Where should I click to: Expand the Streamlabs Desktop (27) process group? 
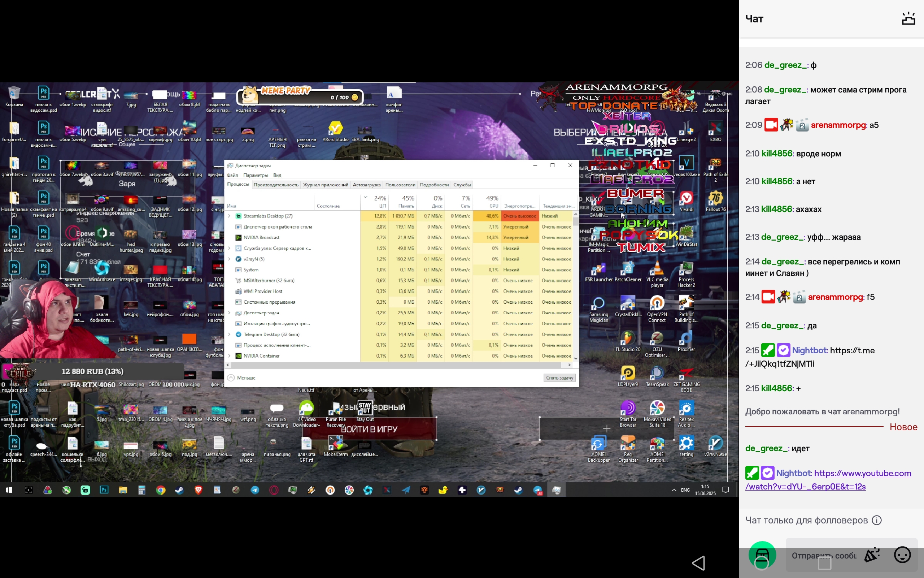click(x=229, y=216)
